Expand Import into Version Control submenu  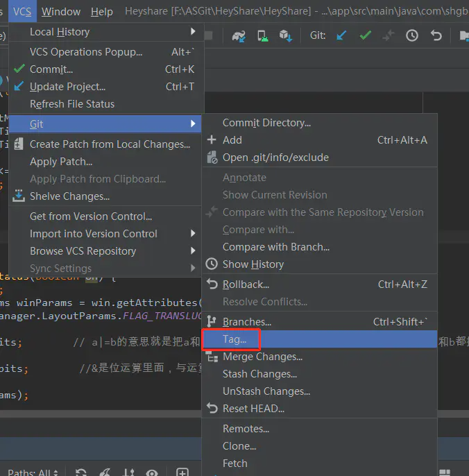coord(105,234)
